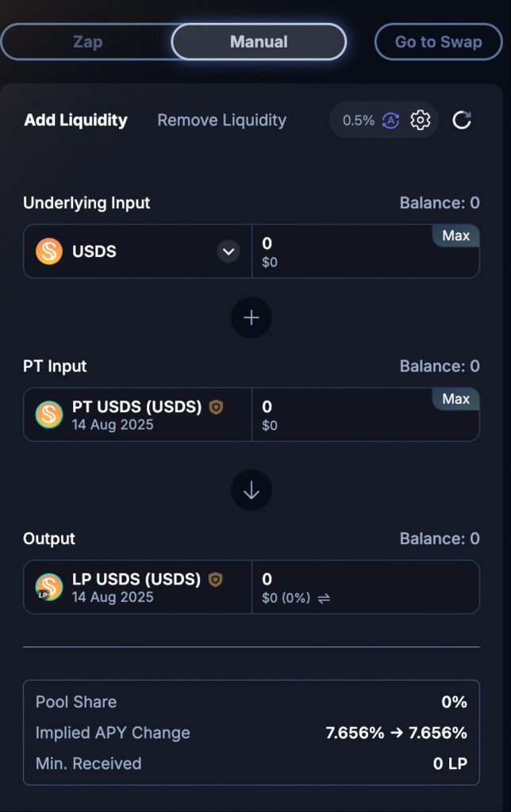Select Manual mode toggle

(x=259, y=42)
